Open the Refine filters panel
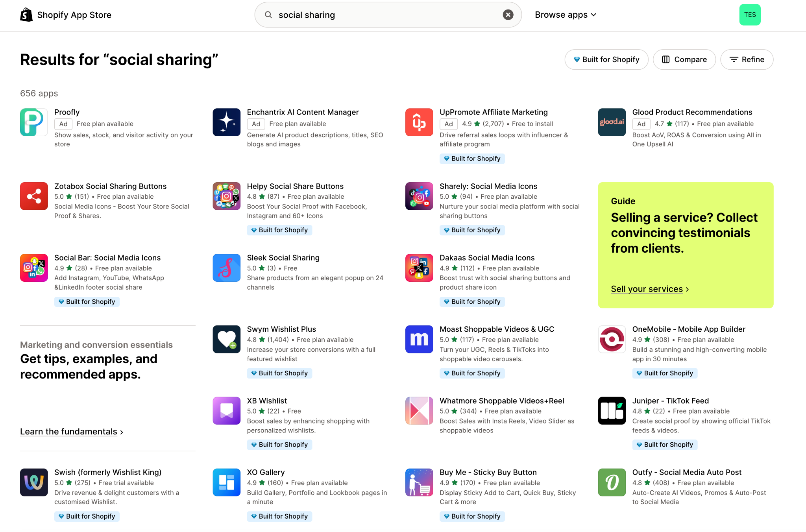The image size is (806, 532). [x=747, y=59]
